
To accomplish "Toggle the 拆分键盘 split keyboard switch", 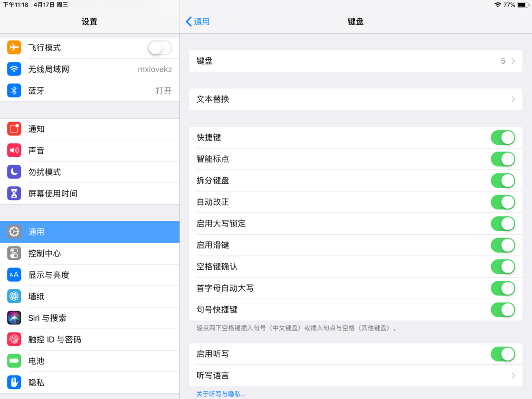I will (x=503, y=180).
